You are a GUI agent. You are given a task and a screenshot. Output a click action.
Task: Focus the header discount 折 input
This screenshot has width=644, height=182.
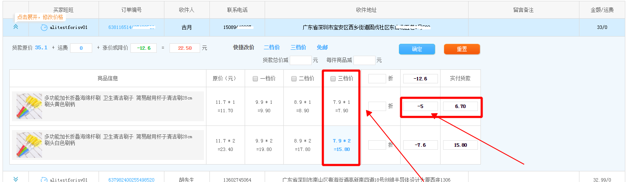coord(377,79)
